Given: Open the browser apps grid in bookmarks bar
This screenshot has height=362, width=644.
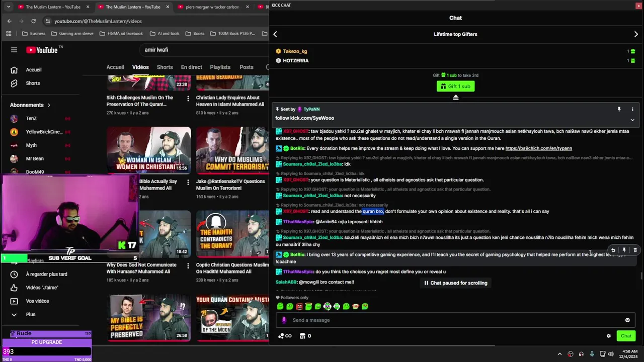Looking at the screenshot, I should [9, 34].
